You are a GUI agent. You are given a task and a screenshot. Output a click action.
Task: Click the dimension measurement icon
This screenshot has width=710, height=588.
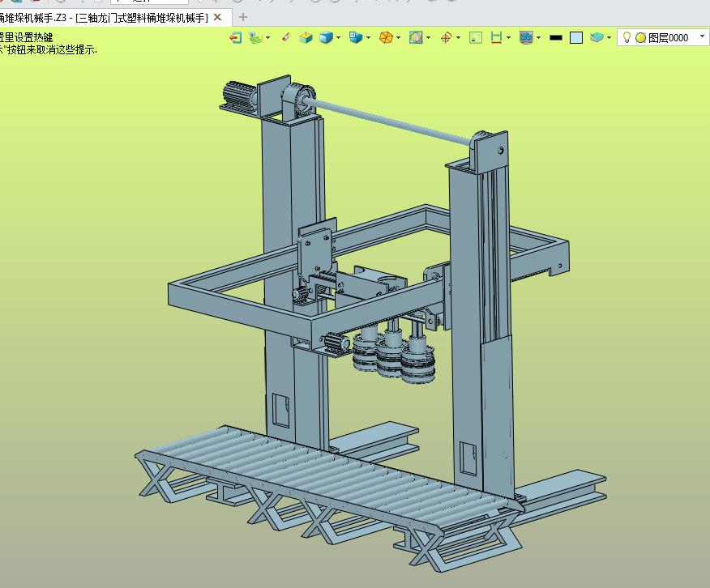click(496, 37)
